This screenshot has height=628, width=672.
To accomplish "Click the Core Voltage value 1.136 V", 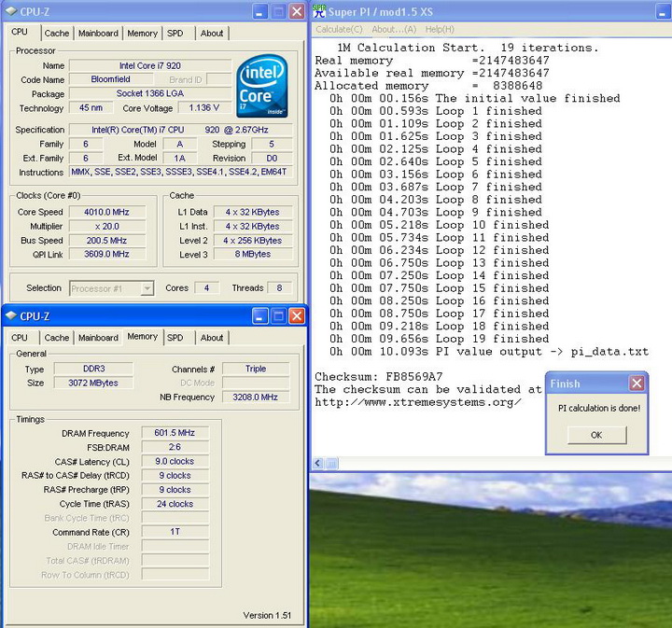I will click(204, 108).
